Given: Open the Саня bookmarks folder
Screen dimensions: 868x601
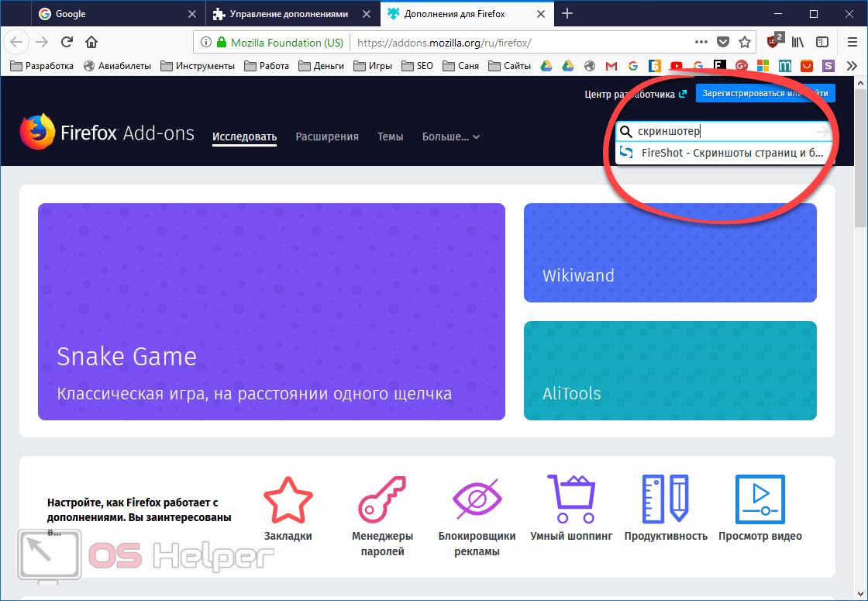Looking at the screenshot, I should pyautogui.click(x=460, y=66).
